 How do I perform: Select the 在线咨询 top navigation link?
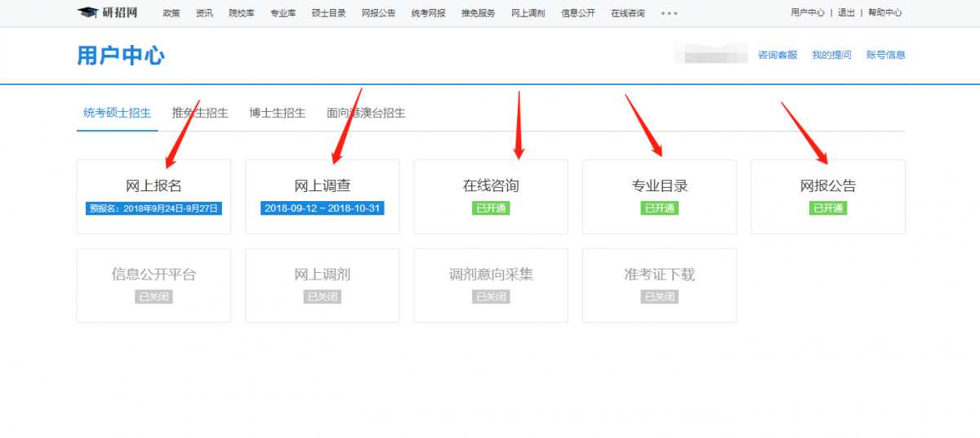pyautogui.click(x=627, y=14)
